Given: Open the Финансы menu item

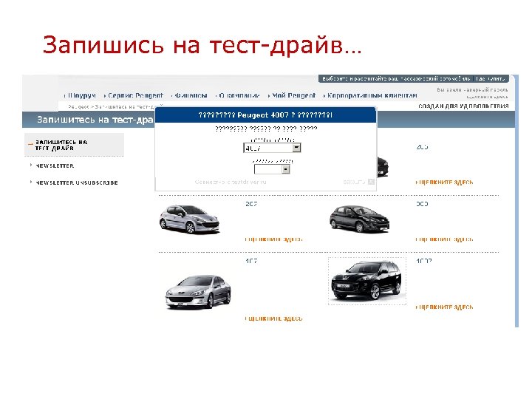Looking at the screenshot, I should [191, 95].
